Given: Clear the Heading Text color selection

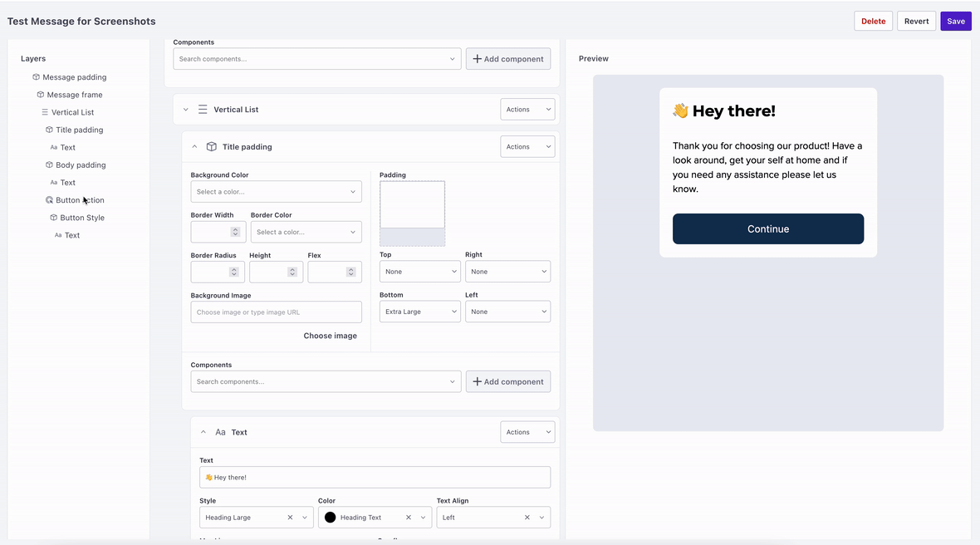Looking at the screenshot, I should tap(408, 518).
